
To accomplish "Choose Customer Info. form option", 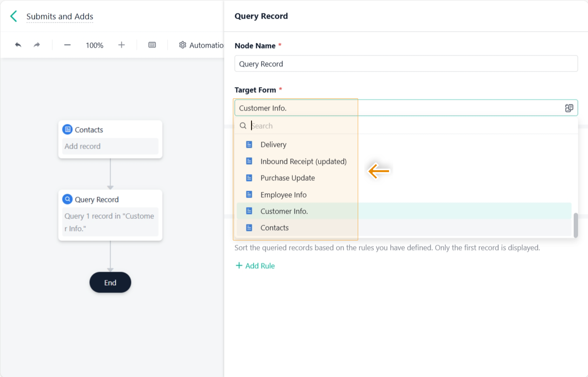I will (x=404, y=211).
